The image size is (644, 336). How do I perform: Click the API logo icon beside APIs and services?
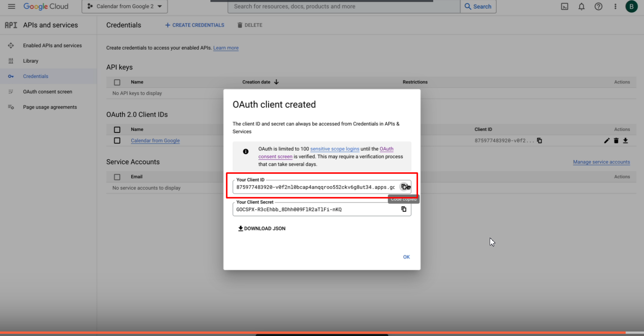pyautogui.click(x=11, y=25)
